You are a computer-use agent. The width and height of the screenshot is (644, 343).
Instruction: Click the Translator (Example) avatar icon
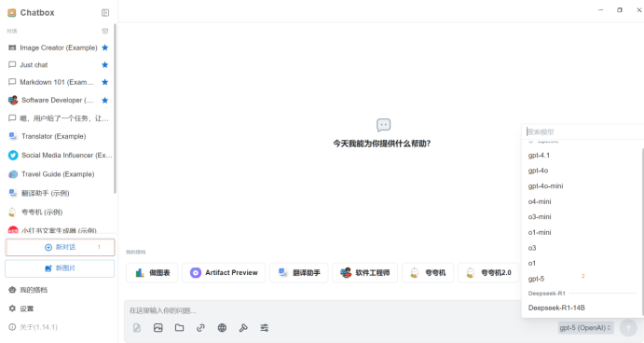tap(13, 136)
